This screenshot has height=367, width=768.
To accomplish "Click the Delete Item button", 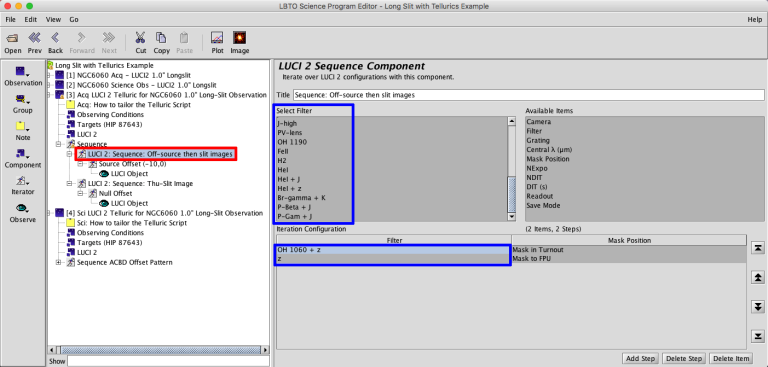I will pos(729,359).
